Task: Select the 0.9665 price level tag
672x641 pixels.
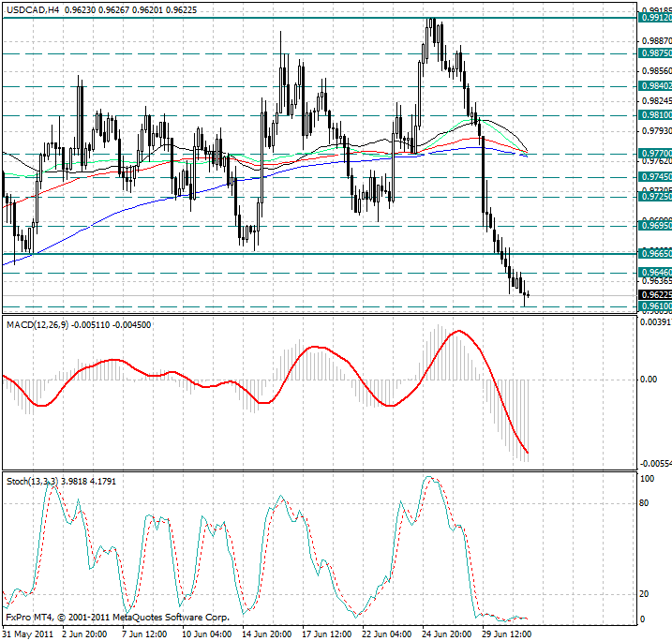Action: pyautogui.click(x=655, y=254)
